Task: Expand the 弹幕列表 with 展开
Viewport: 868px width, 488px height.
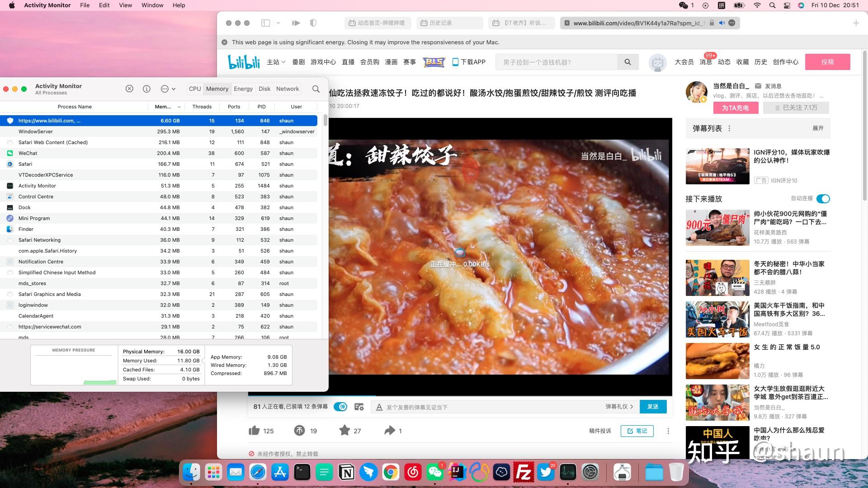Action: [x=818, y=128]
